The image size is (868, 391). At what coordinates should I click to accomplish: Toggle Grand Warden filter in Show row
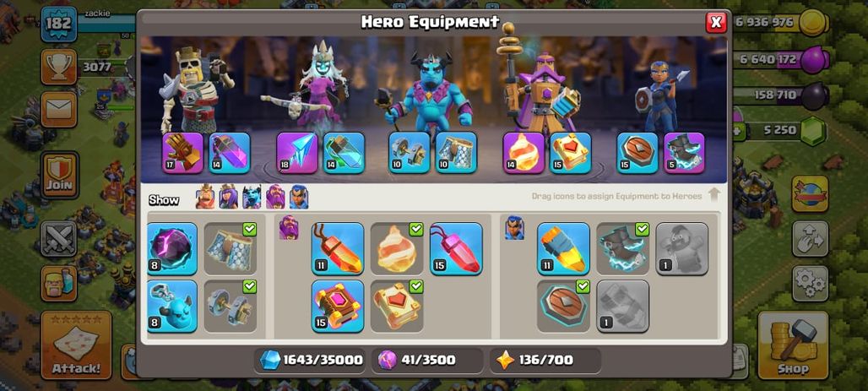click(x=275, y=197)
